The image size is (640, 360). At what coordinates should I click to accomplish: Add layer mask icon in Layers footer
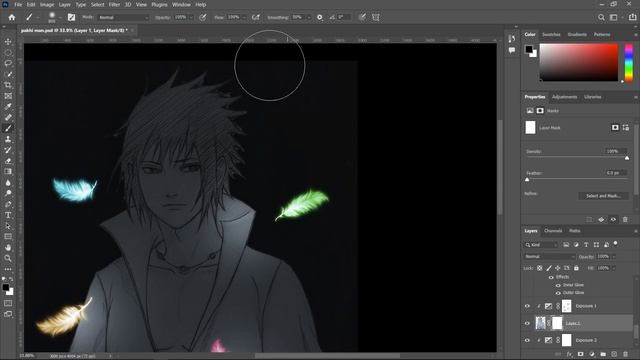(580, 354)
